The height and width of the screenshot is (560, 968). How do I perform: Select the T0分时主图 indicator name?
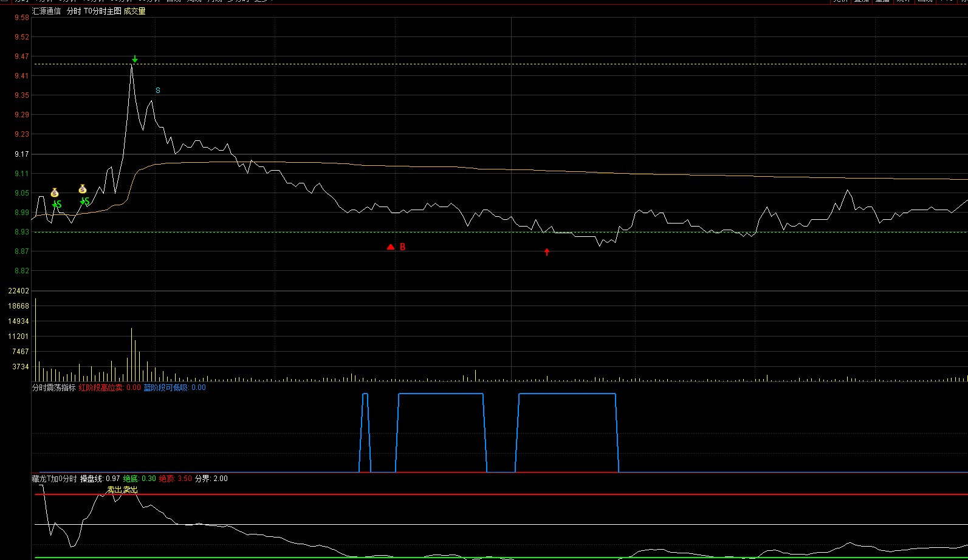tap(103, 11)
